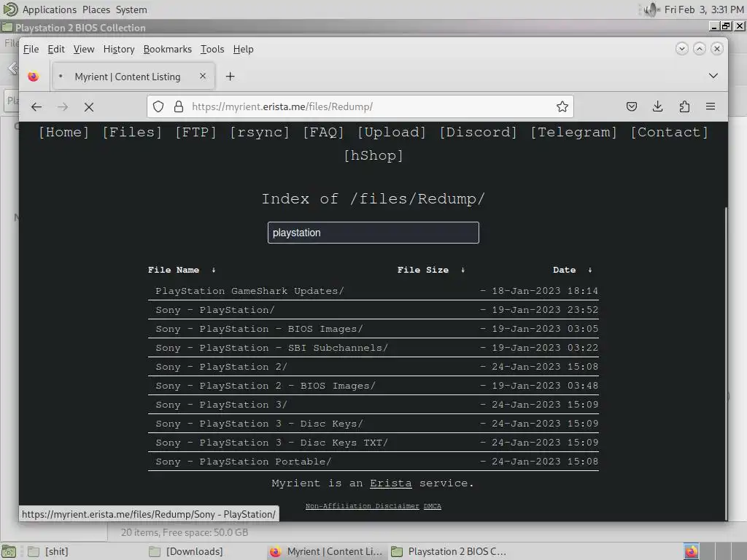747x560 pixels.
Task: Open the History menu
Action: coord(119,49)
